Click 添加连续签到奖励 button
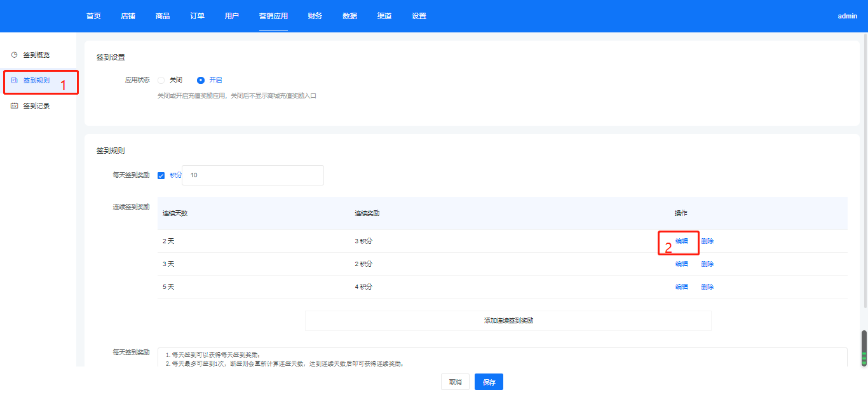The width and height of the screenshot is (868, 397). [508, 321]
